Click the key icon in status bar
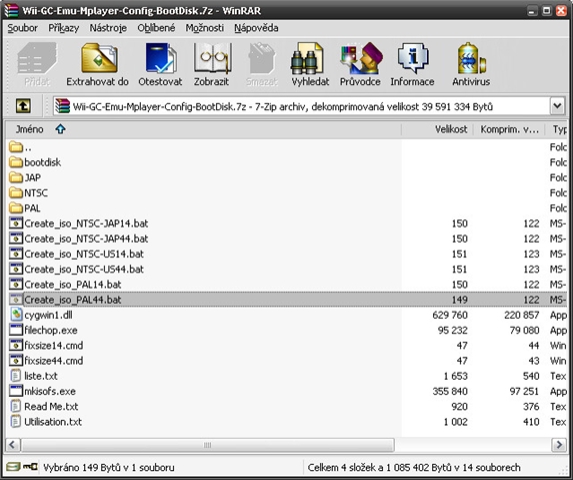Viewport: 573px width, 480px height. point(30,467)
